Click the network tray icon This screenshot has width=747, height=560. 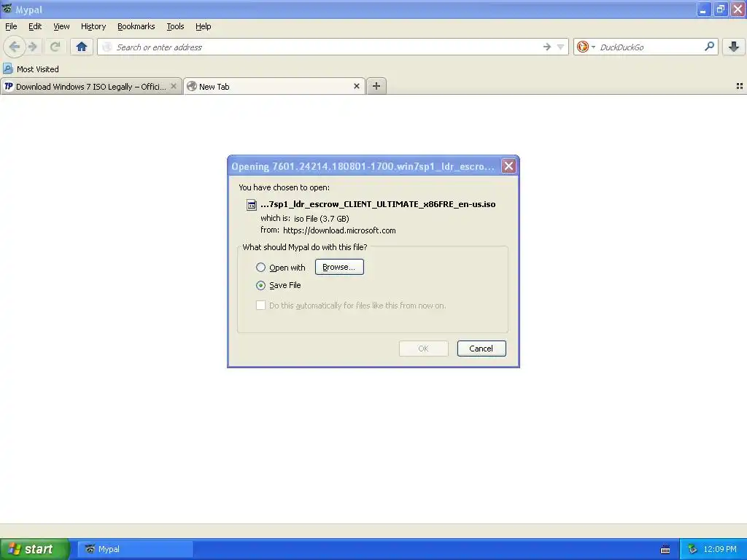tap(692, 550)
